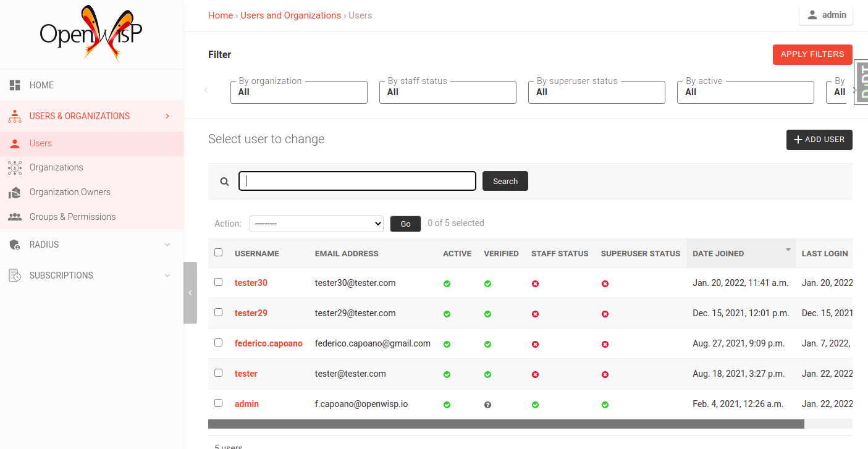Click the Organization Owners icon
Image resolution: width=868 pixels, height=449 pixels.
pyautogui.click(x=15, y=191)
